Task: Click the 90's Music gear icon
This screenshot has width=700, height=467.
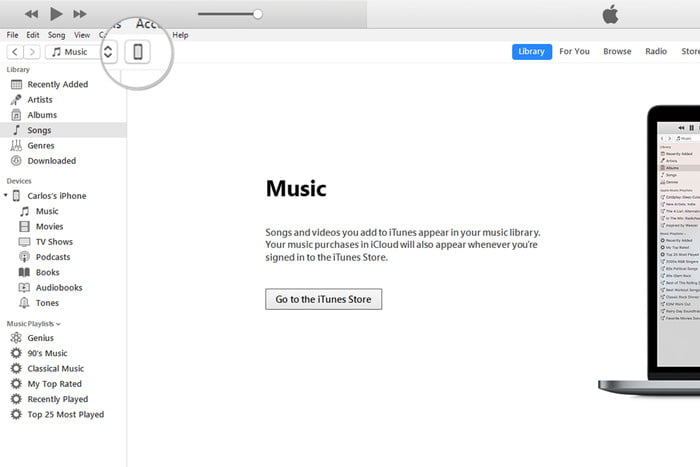Action: (x=16, y=353)
